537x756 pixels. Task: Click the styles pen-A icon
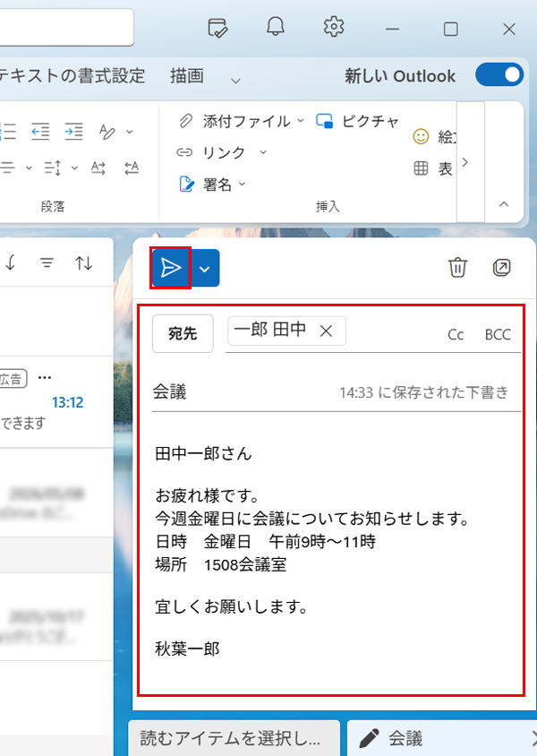[107, 131]
